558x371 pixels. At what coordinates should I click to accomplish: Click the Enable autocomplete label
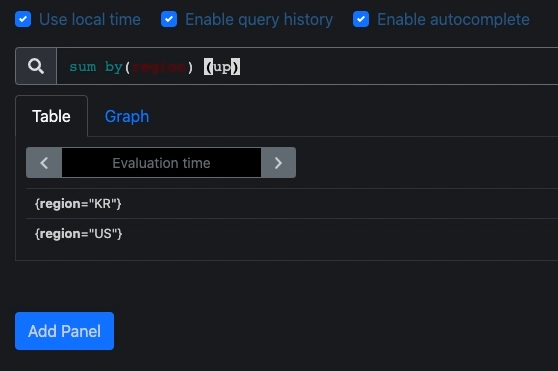pyautogui.click(x=453, y=19)
